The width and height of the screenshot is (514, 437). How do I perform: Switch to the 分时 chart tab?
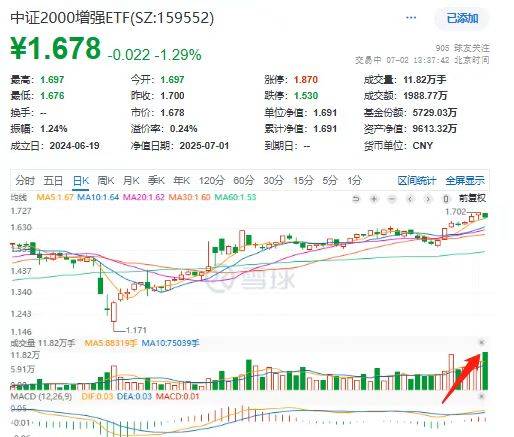(x=25, y=181)
